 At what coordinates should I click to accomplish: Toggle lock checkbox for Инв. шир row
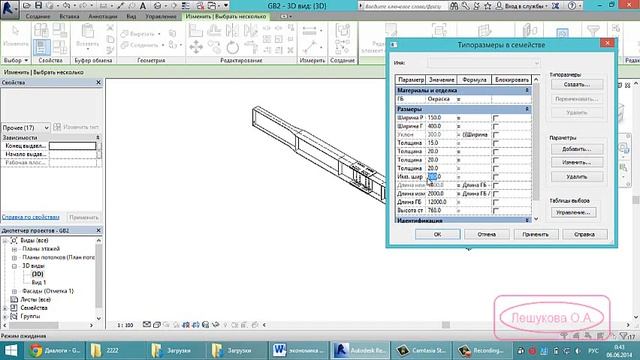[x=496, y=177]
